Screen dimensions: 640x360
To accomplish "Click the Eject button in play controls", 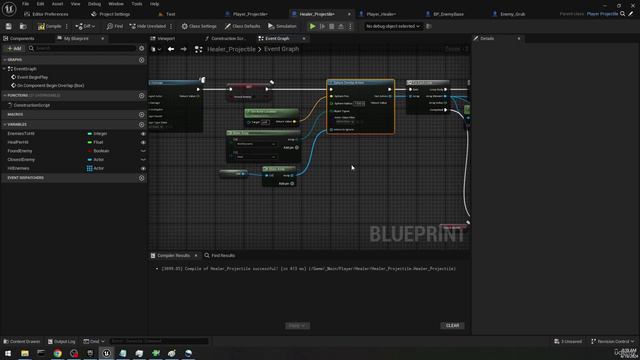I will coord(341,26).
